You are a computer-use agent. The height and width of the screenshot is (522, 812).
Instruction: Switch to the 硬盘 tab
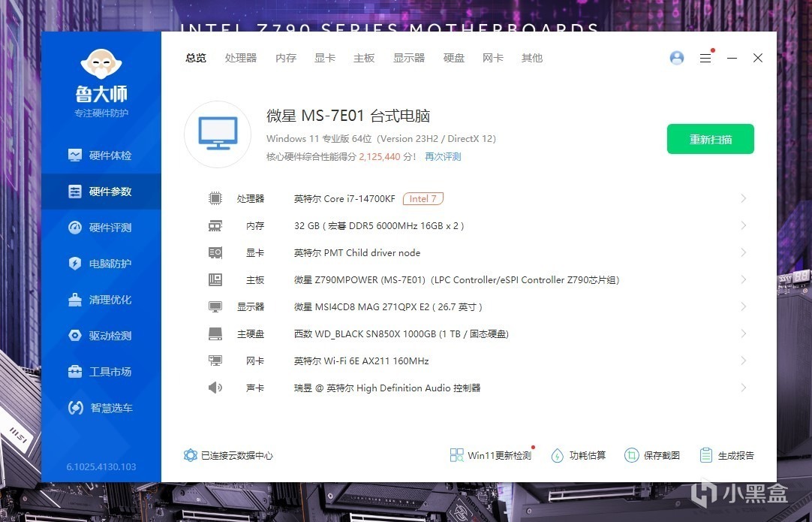[x=453, y=58]
